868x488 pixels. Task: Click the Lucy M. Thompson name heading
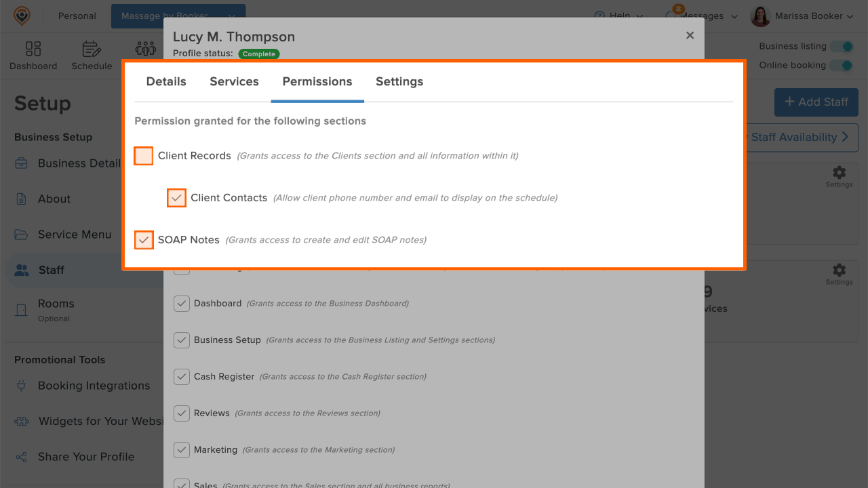coord(234,37)
